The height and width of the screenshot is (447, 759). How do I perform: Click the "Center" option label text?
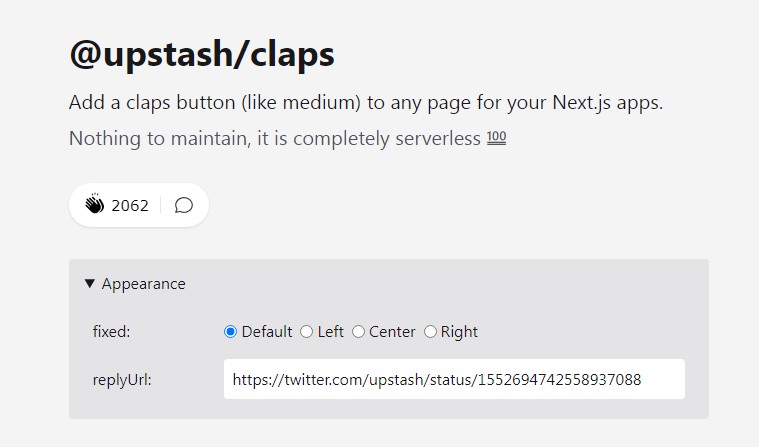pyautogui.click(x=392, y=332)
